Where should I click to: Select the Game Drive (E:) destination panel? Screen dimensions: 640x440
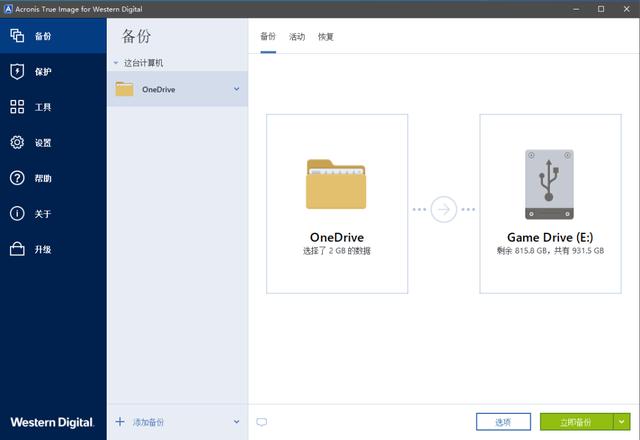click(x=550, y=204)
